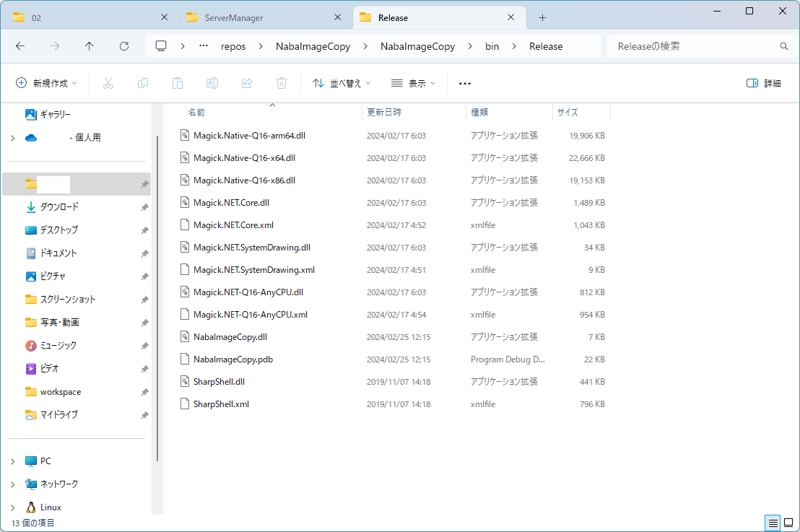Navigate to NabaImageCopy breadcrumb before bin

[425, 46]
